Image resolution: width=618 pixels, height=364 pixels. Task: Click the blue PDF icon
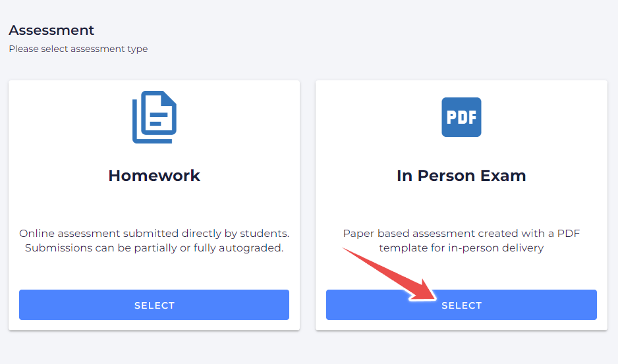[x=461, y=117]
